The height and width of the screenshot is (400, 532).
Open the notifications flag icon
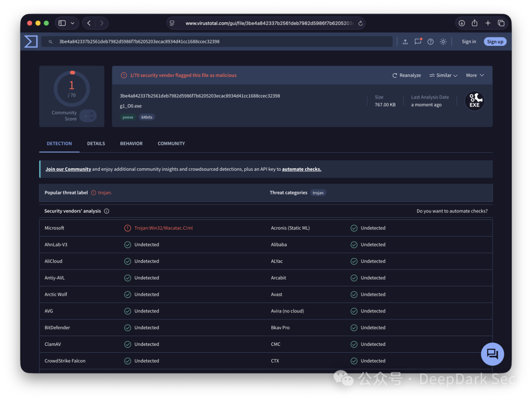418,41
